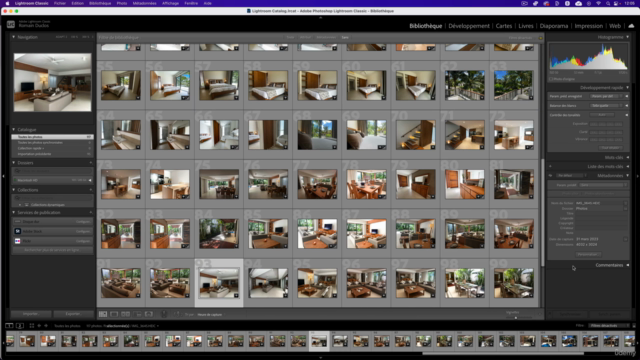The image size is (640, 360).
Task: Hide the top module bar with arrow
Action: pyautogui.click(x=320, y=18)
